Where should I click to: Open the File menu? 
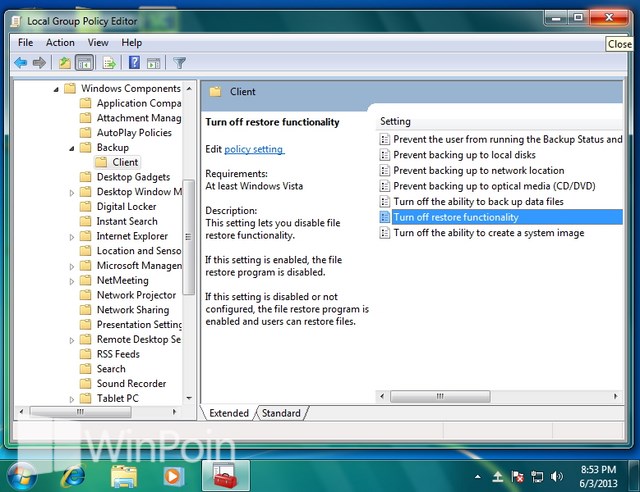25,42
